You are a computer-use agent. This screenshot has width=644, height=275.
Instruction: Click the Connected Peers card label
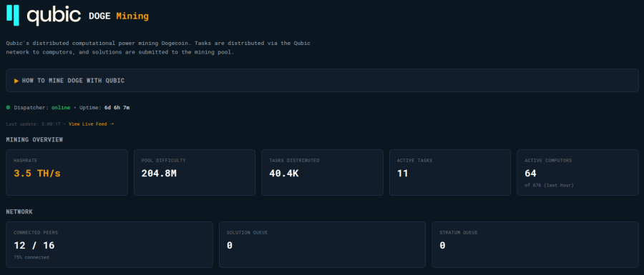coord(36,233)
